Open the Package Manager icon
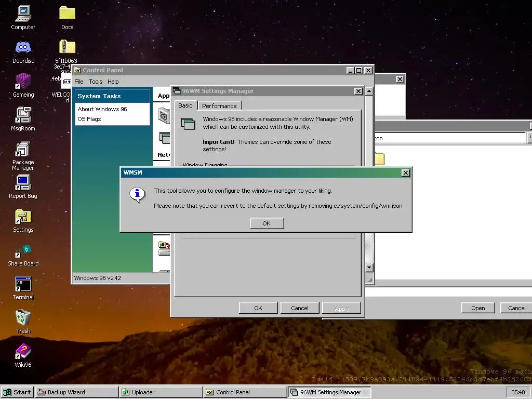Screen dimensions: 532x399 (x=23, y=149)
